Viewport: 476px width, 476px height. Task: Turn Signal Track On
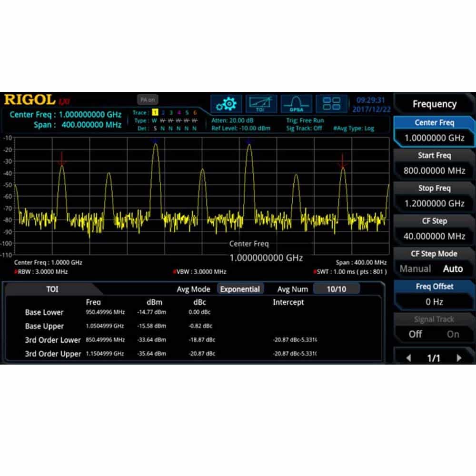[453, 334]
